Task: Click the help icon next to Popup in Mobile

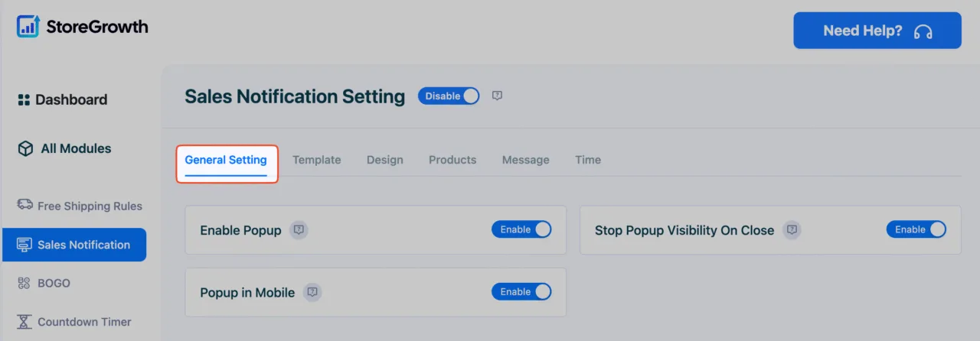Action: pyautogui.click(x=312, y=292)
